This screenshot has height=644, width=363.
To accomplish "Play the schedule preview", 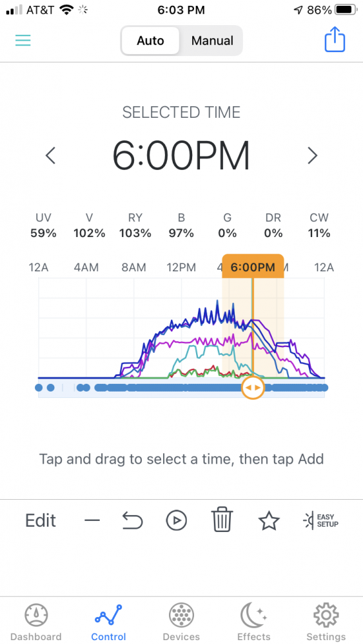I will click(x=177, y=521).
